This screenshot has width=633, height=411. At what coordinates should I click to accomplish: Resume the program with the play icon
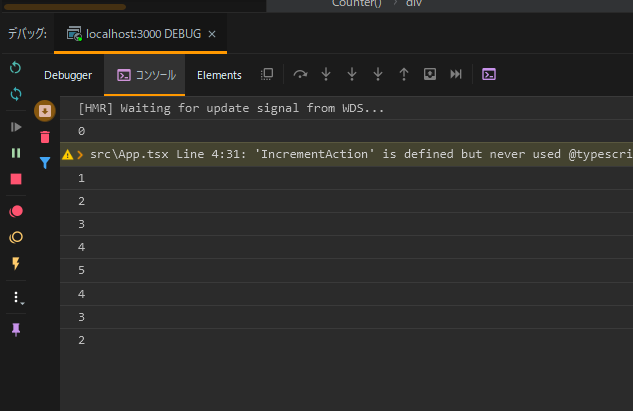[x=16, y=127]
